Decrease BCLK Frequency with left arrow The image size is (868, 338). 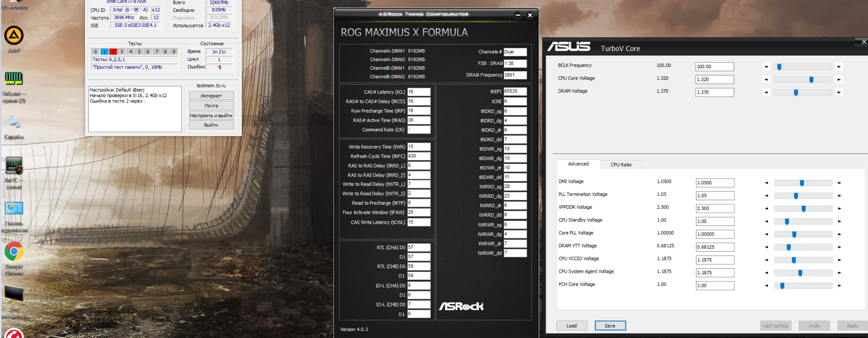[x=766, y=67]
